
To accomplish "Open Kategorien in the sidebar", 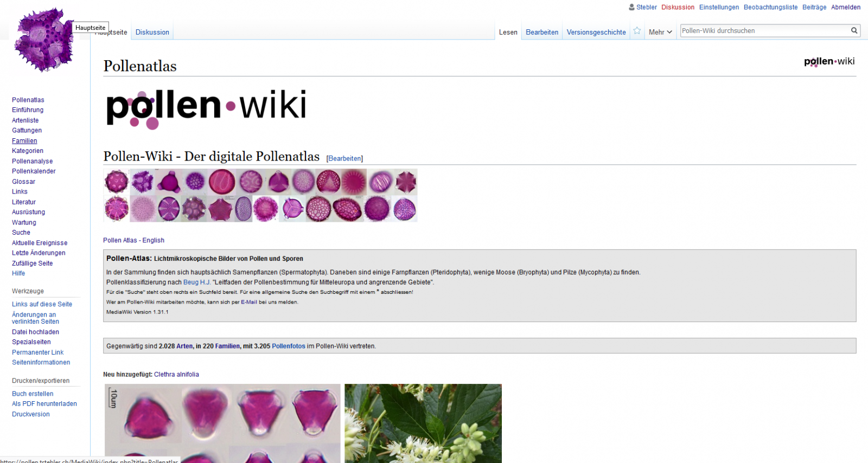I will (x=28, y=151).
